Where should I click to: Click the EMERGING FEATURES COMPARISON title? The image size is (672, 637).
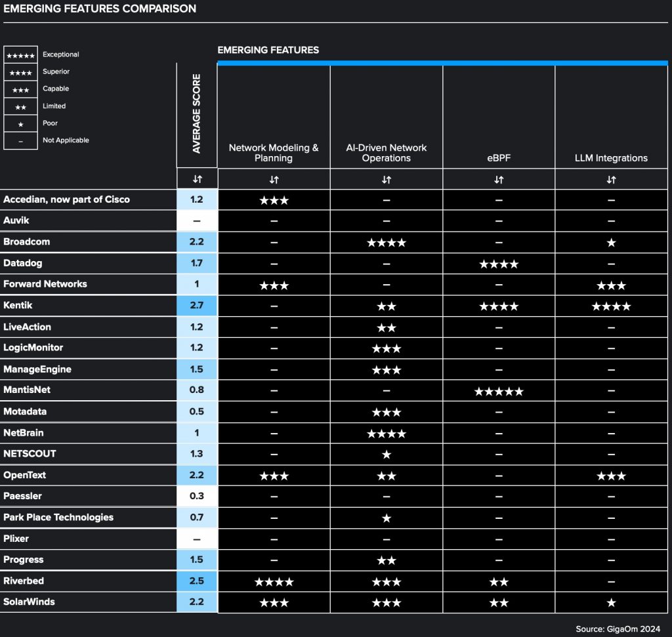[100, 9]
